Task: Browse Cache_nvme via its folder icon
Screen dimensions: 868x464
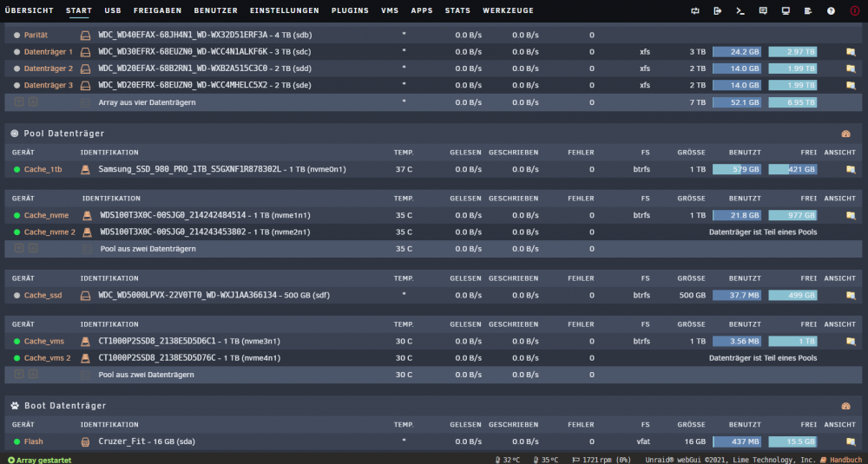Action: [851, 215]
